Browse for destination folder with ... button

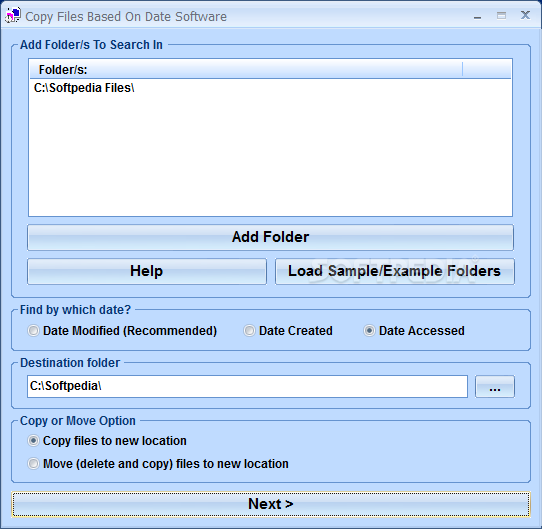(495, 386)
